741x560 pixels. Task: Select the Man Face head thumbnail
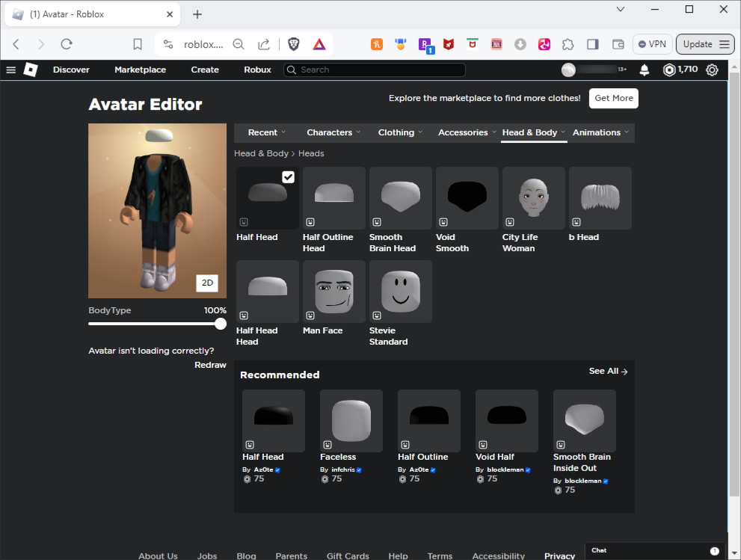pos(333,292)
